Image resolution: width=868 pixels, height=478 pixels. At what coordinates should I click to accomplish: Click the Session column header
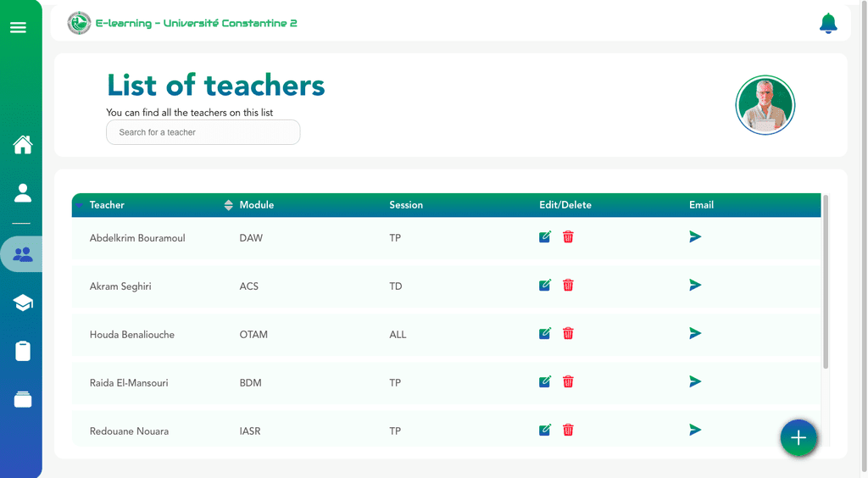click(x=406, y=205)
